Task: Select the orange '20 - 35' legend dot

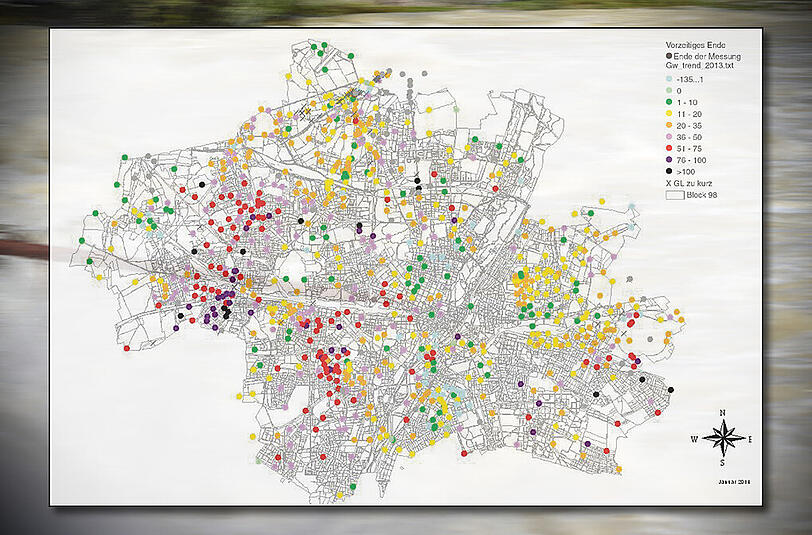Action: (670, 127)
